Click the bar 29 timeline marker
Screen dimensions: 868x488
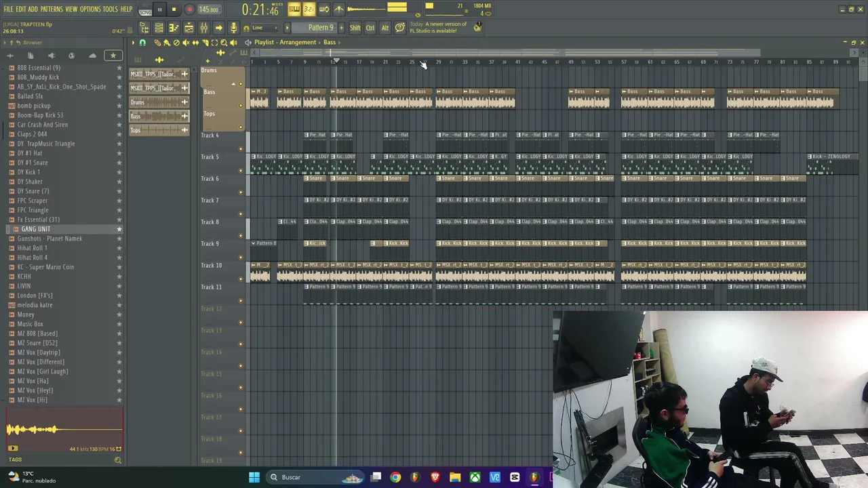(439, 62)
